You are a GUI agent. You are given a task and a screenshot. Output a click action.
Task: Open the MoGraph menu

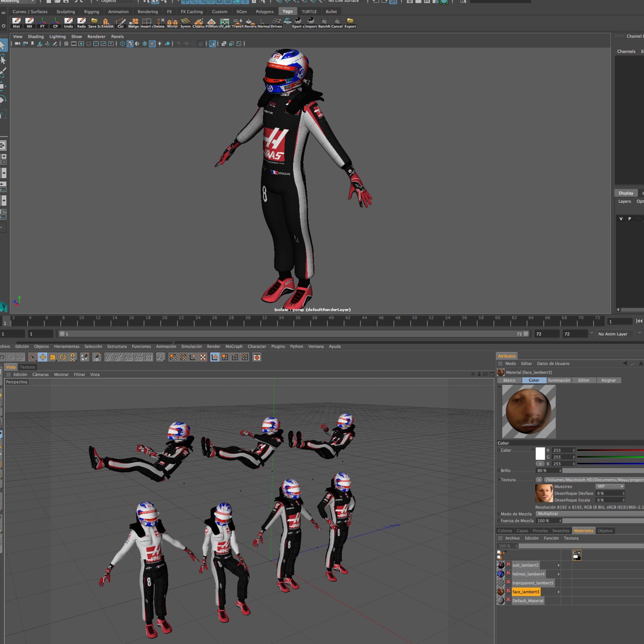[234, 346]
